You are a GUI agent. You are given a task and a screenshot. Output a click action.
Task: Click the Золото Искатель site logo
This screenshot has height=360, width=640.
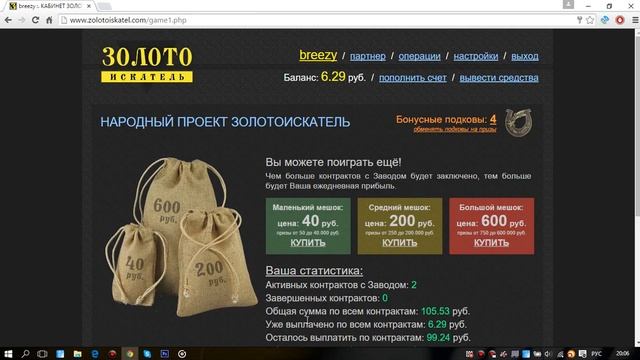tap(147, 64)
